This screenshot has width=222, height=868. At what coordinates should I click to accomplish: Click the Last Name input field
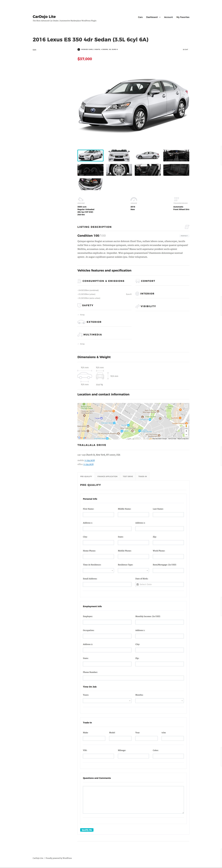tap(168, 515)
